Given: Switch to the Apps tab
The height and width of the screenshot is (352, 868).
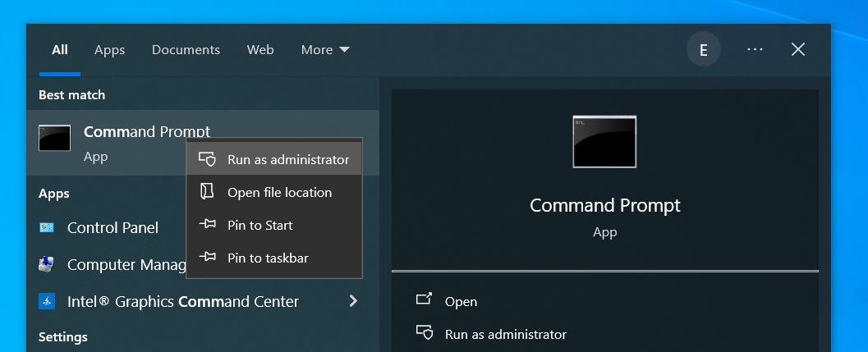Looking at the screenshot, I should point(109,50).
